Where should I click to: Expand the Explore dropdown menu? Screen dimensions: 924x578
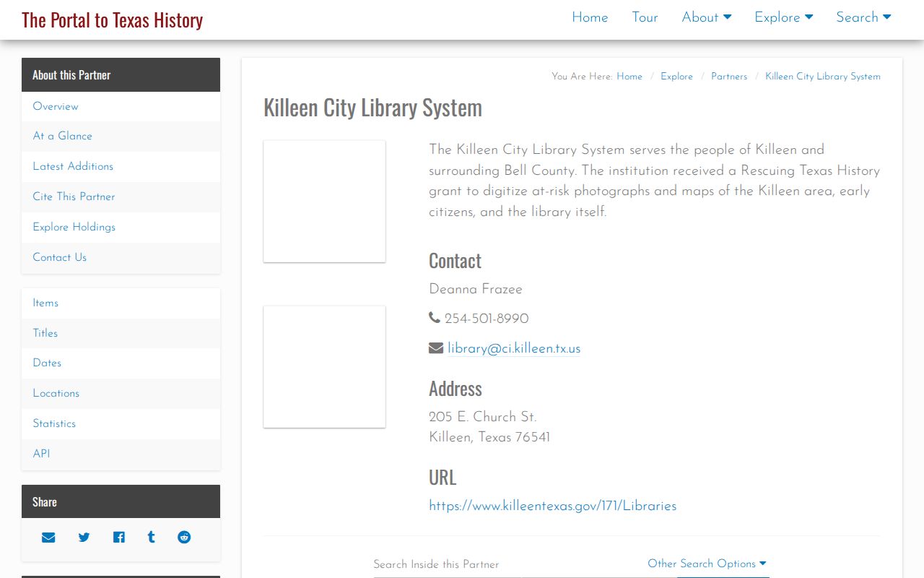784,17
